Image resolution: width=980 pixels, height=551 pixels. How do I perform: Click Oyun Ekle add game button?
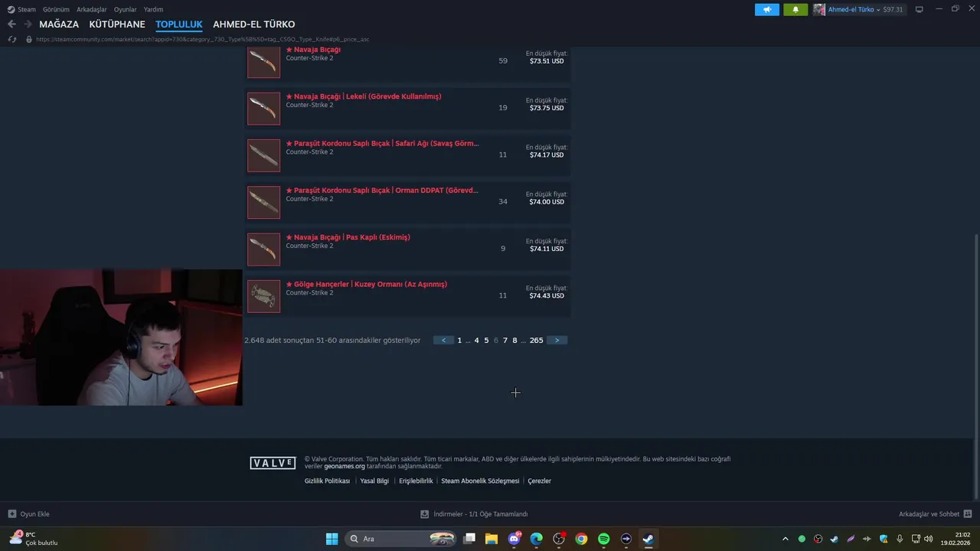[x=29, y=514]
